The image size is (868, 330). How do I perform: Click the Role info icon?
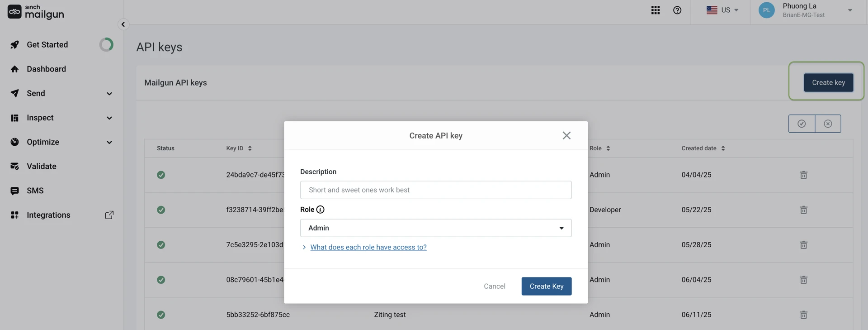click(x=320, y=210)
